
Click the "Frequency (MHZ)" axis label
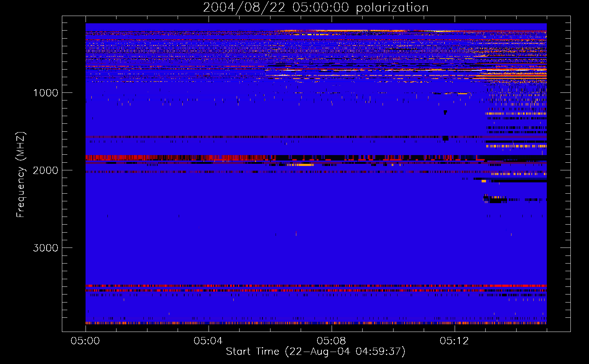pyautogui.click(x=21, y=175)
